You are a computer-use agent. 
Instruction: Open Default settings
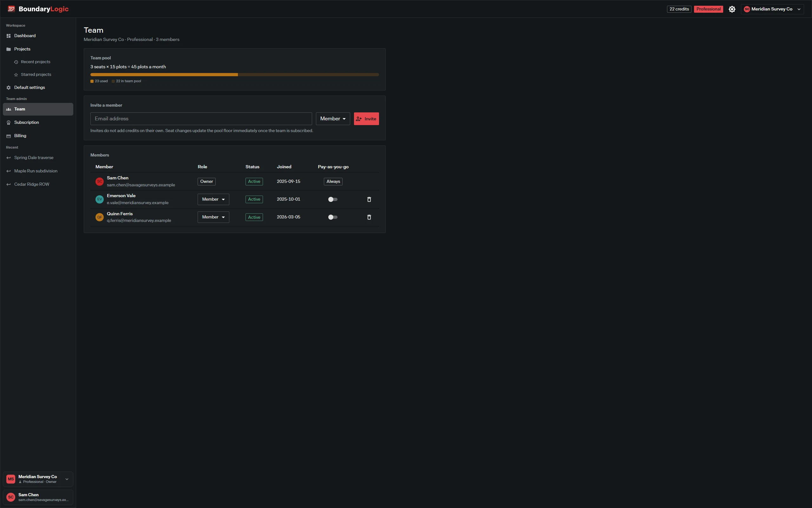click(38, 87)
